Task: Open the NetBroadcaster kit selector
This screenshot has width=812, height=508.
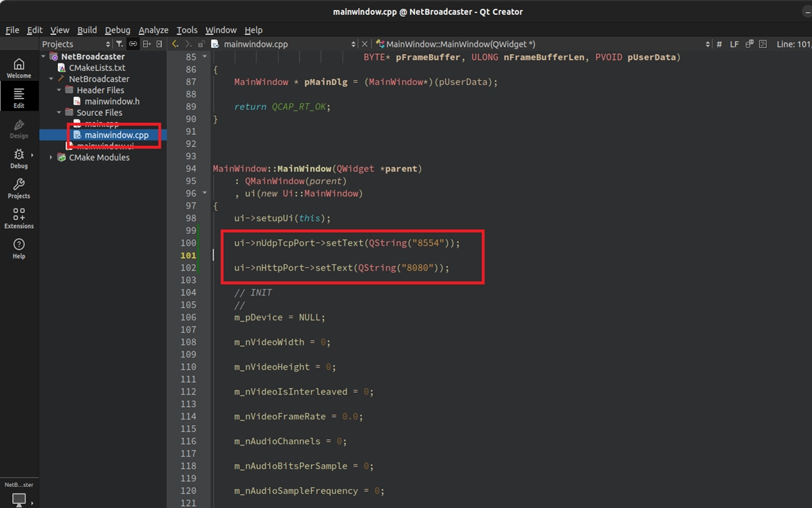Action: pyautogui.click(x=19, y=493)
